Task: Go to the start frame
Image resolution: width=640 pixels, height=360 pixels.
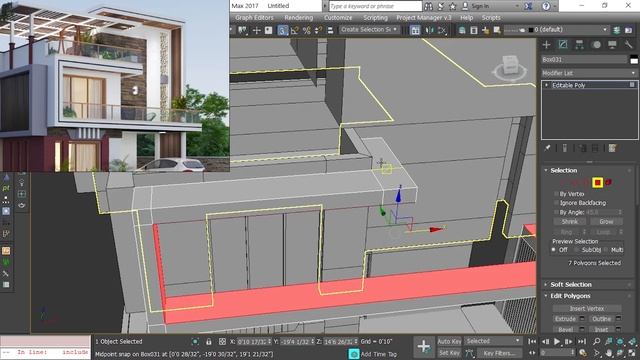Action: point(532,341)
